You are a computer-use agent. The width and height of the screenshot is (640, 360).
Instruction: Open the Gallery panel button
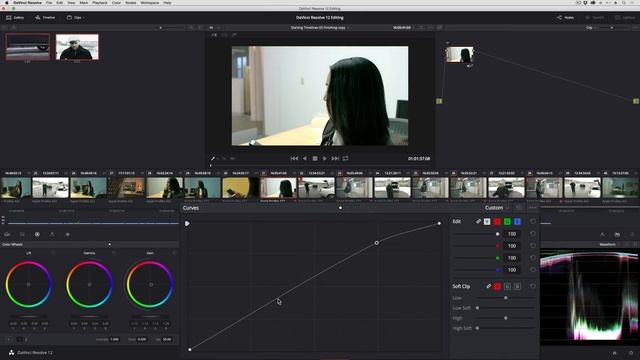tap(15, 18)
